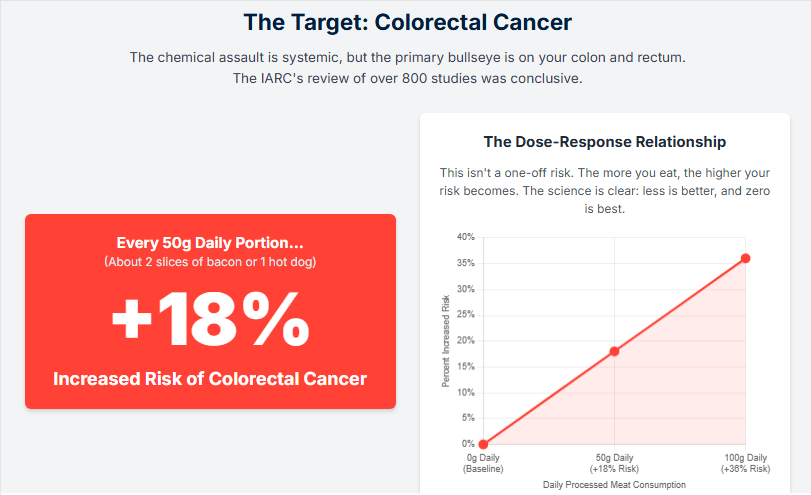Click the large +18% figure
The image size is (811, 495).
tap(210, 320)
